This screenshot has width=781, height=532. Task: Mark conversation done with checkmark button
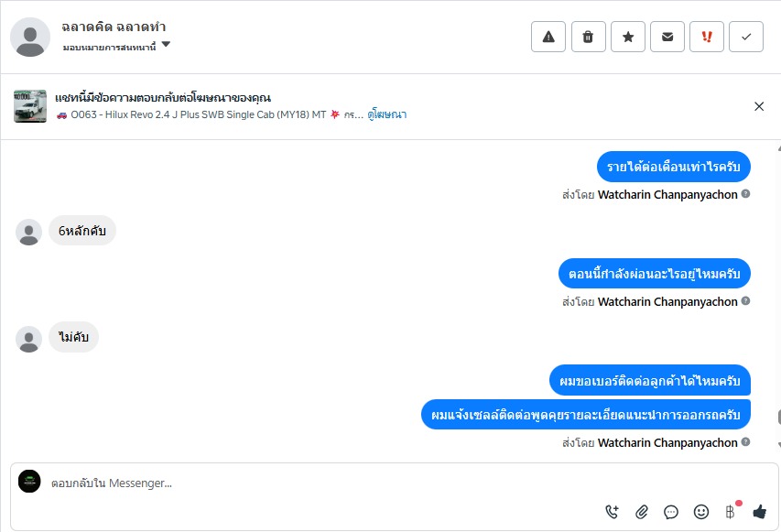pos(746,37)
